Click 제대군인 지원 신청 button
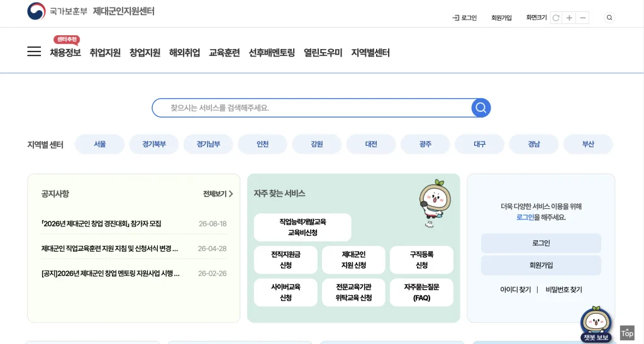644x344 pixels. point(353,260)
